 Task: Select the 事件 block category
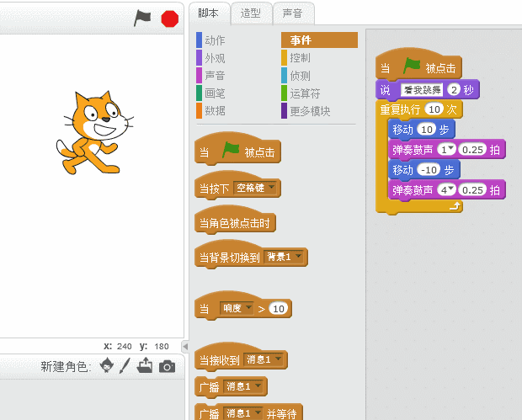(x=320, y=40)
